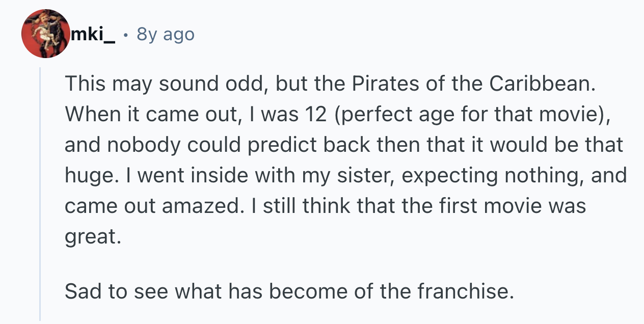Collapse the comment using the vertical thread line

[40, 194]
